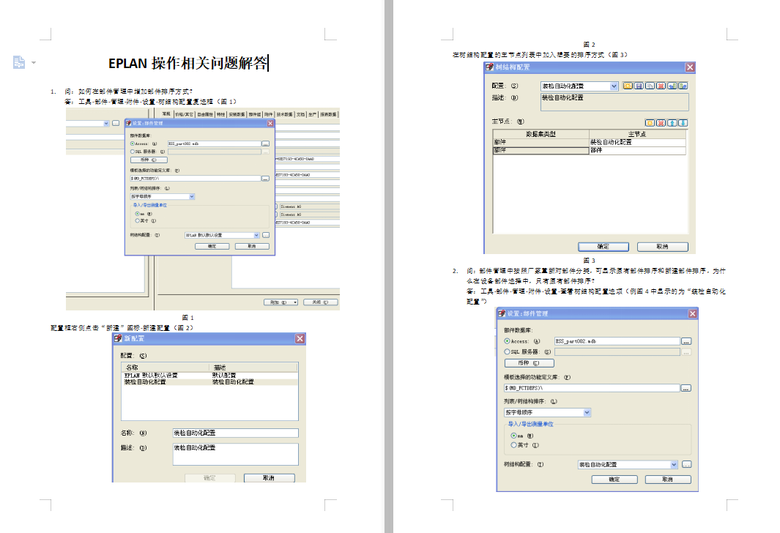Click the 取消 button in new configuration dialog
Image resolution: width=780 pixels, height=533 pixels.
tap(269, 478)
